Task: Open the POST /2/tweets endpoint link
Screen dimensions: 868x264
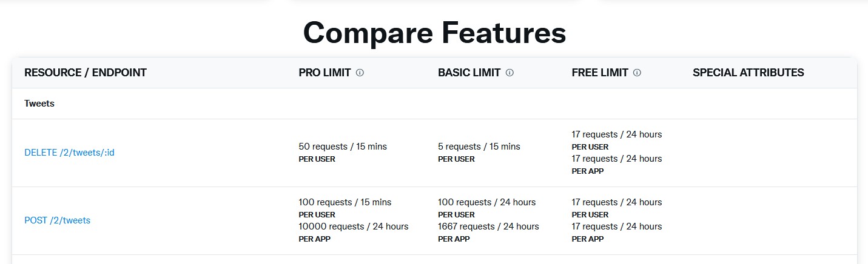Action: coord(57,220)
